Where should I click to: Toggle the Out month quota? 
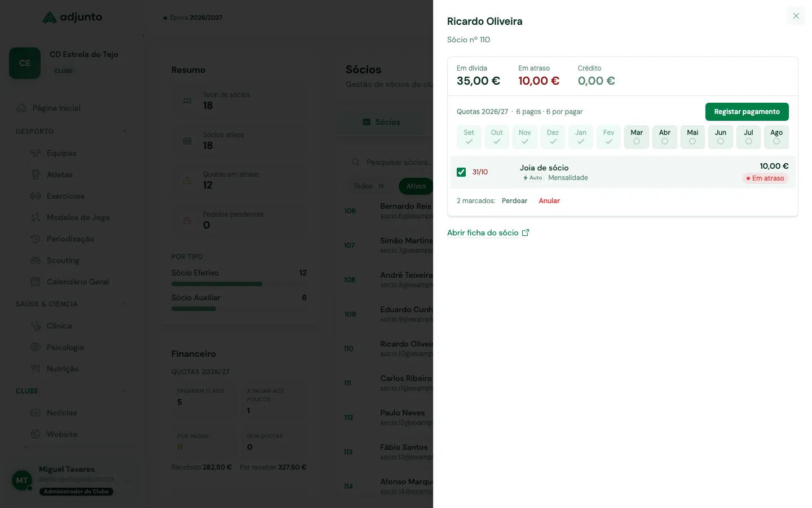coord(497,137)
